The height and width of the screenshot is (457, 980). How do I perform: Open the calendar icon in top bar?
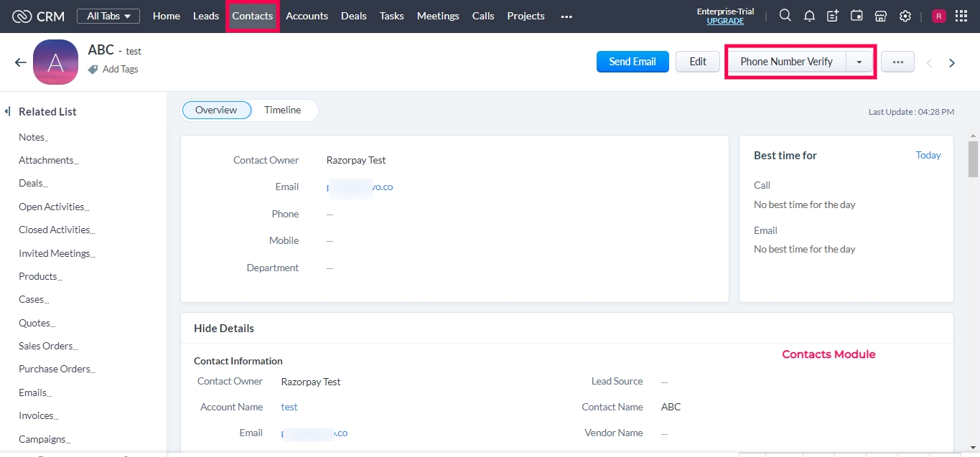pyautogui.click(x=857, y=16)
